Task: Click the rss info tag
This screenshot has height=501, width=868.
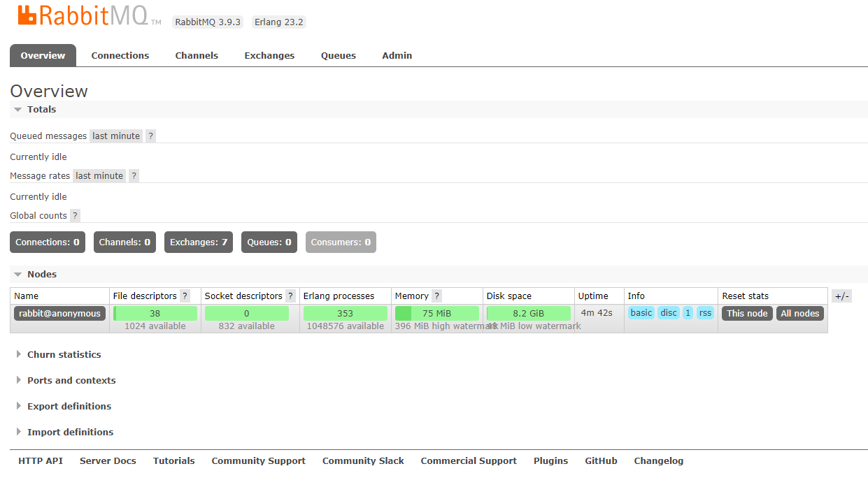Action: [x=705, y=313]
